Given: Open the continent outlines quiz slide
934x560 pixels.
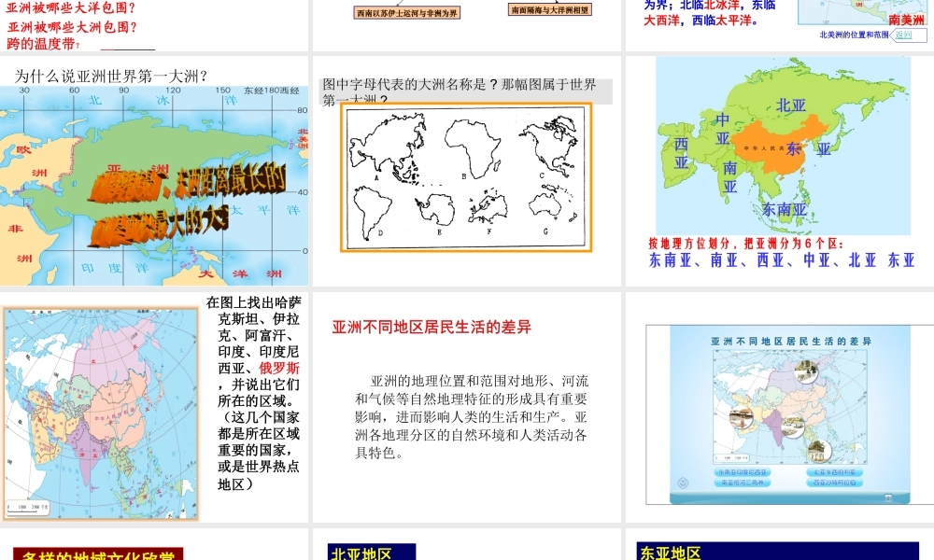Looking at the screenshot, I should point(467,171).
